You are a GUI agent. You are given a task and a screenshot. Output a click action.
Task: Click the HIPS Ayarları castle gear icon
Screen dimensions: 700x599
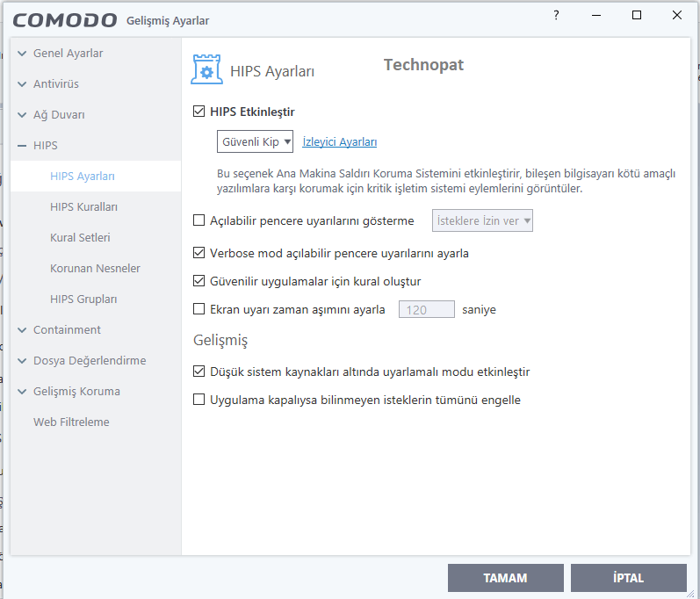(206, 69)
